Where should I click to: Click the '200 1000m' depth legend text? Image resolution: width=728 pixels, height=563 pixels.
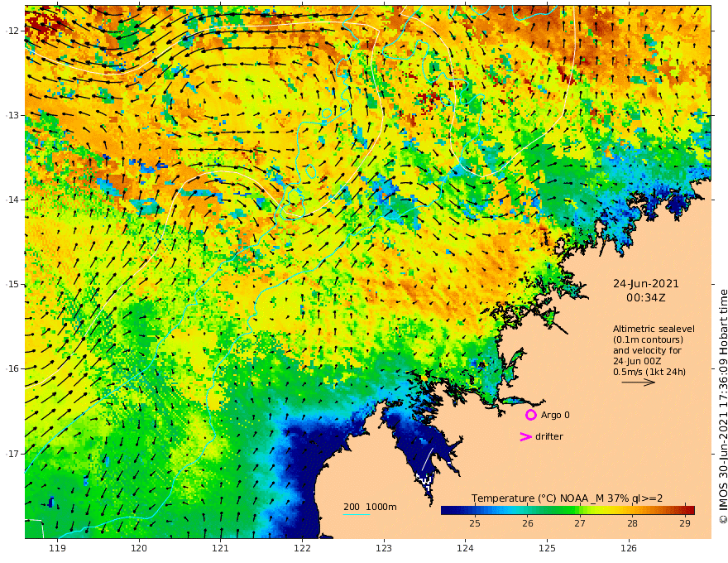370,507
